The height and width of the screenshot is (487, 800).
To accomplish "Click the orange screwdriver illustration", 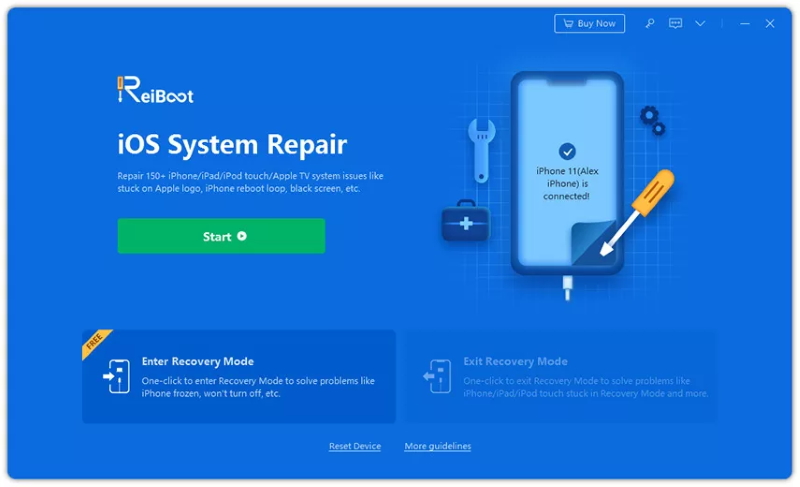I will 639,211.
